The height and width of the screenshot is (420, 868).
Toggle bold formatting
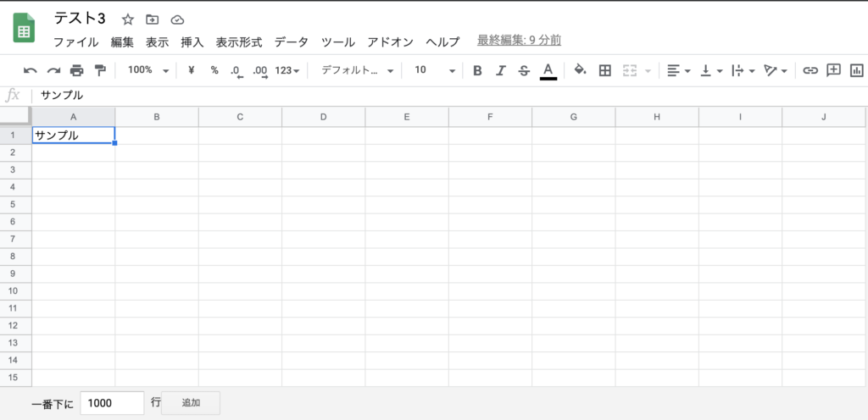coord(477,70)
